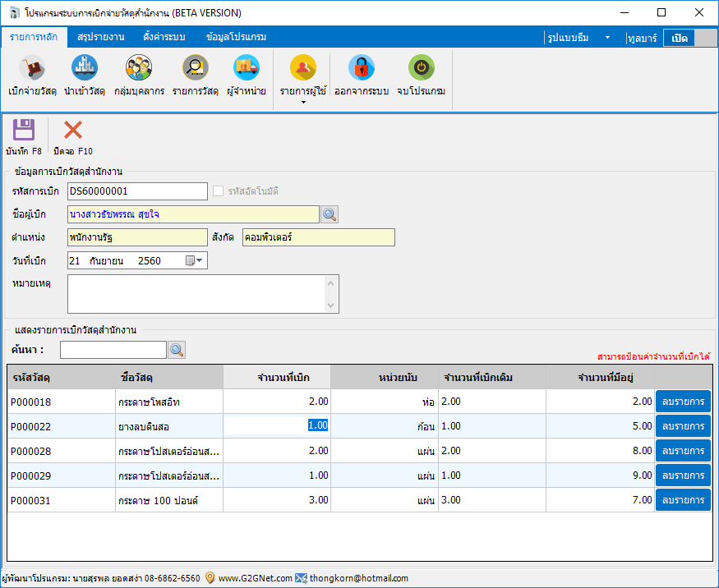Select the P000029 code cell

(x=62, y=475)
